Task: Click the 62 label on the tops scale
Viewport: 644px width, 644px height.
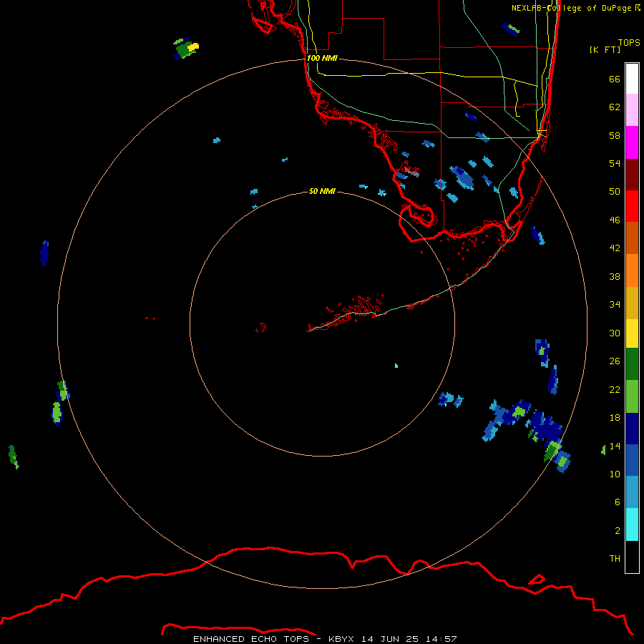Action: pos(615,107)
